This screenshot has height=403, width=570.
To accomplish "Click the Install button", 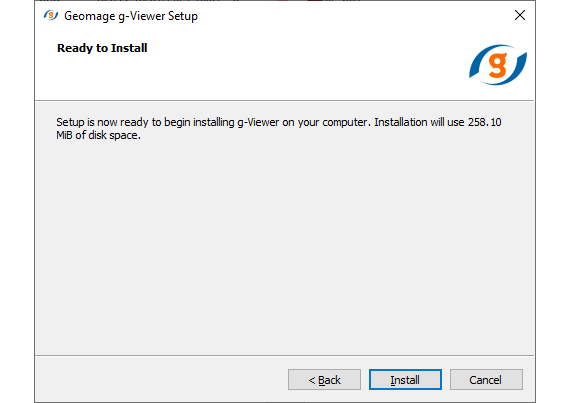I will pyautogui.click(x=405, y=380).
